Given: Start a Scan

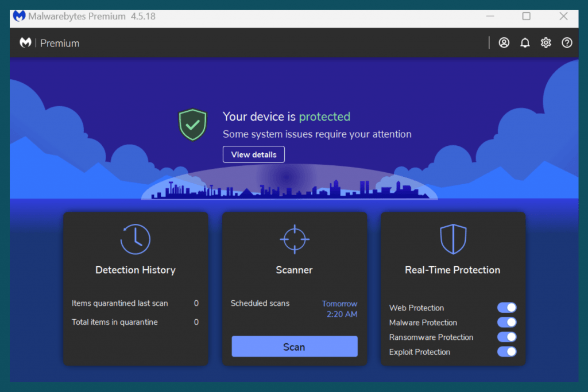Looking at the screenshot, I should (294, 346).
